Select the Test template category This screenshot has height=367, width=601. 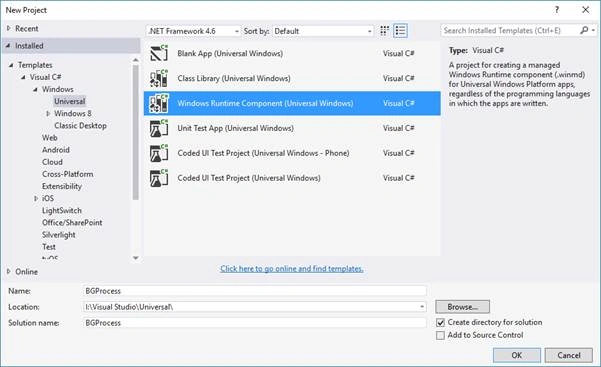pos(49,247)
